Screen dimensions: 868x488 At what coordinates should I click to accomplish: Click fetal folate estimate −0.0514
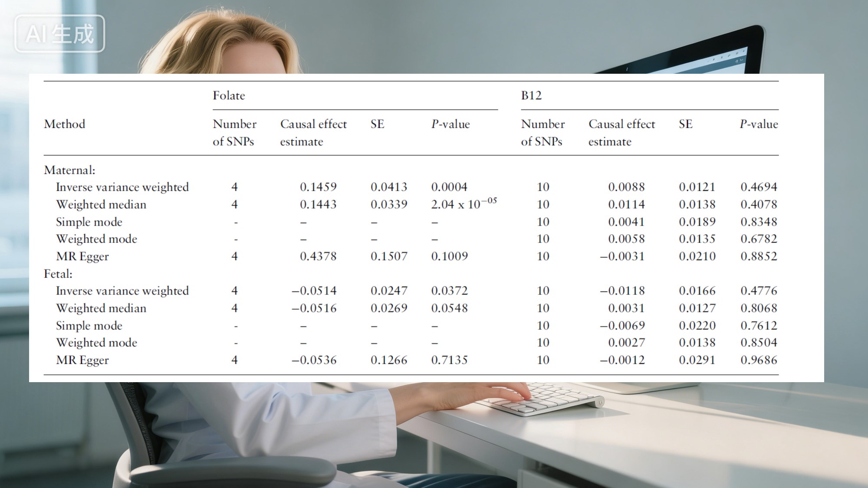[314, 291]
